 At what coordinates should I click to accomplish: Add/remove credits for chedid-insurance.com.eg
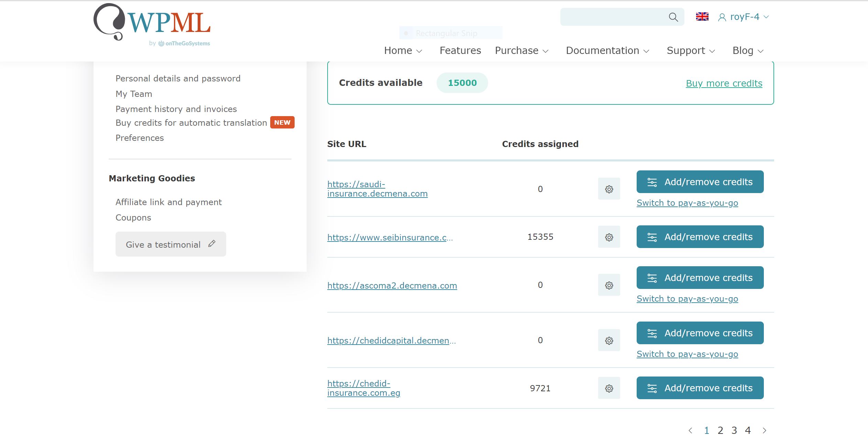click(x=700, y=388)
